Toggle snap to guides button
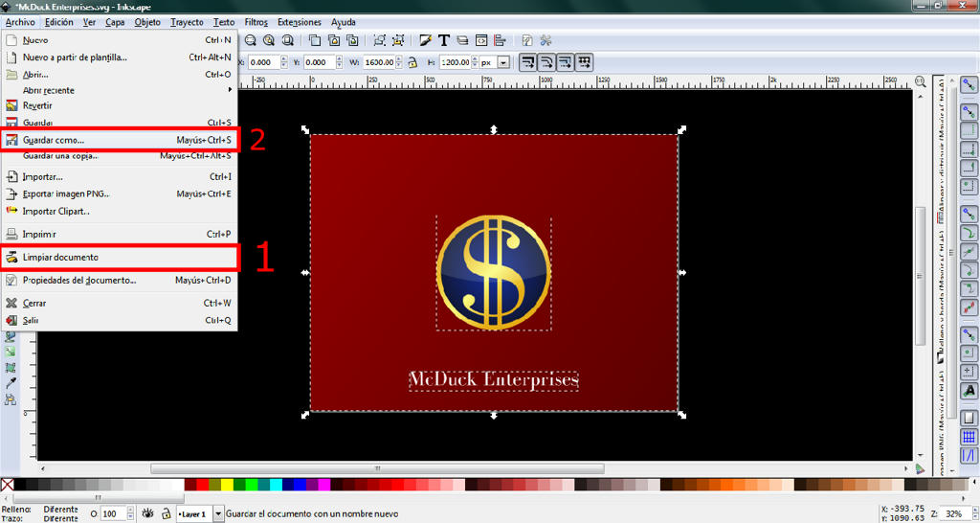The image size is (980, 523). (969, 455)
